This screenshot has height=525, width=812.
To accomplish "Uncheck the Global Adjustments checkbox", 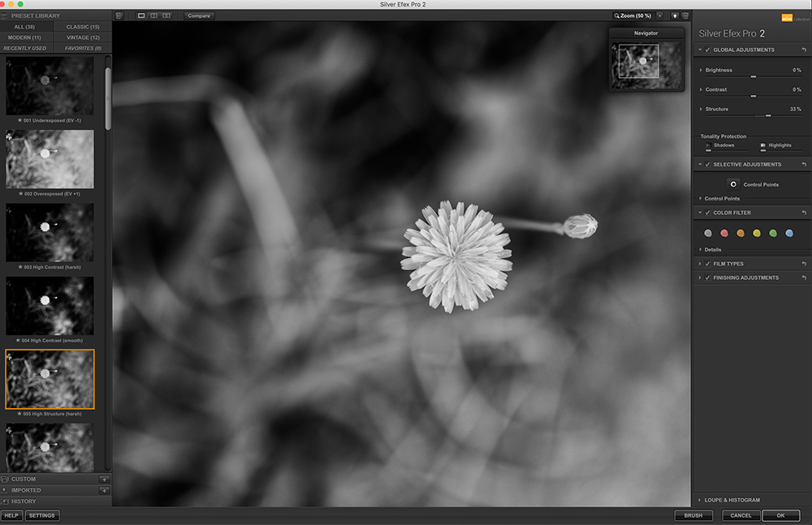I will [707, 50].
